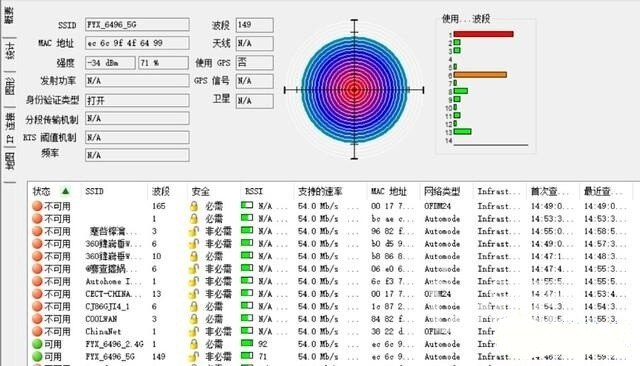Click the red status orb in the ChinaNet row

37,332
